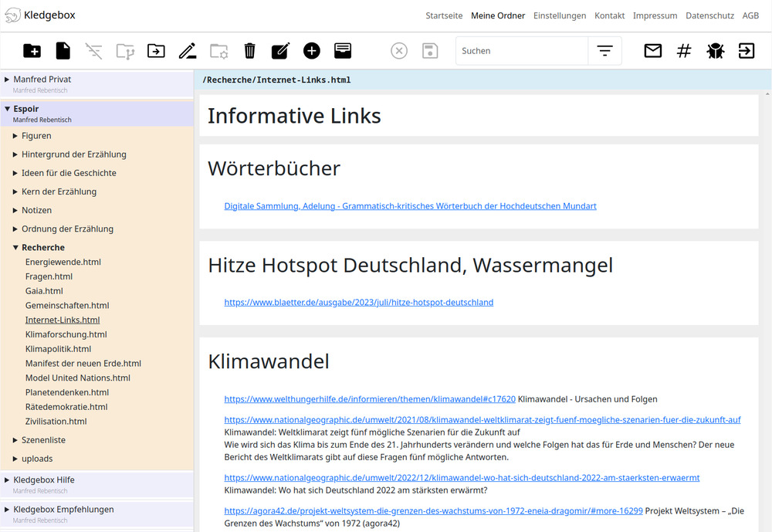The width and height of the screenshot is (772, 532).
Task: Open Energiewende.html file
Action: 63,262
